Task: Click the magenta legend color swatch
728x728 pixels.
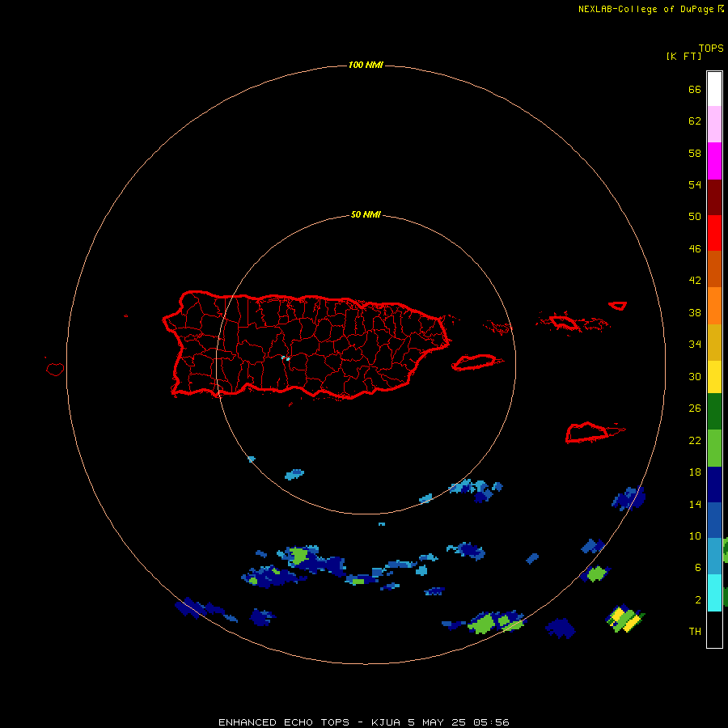Action: (x=714, y=161)
